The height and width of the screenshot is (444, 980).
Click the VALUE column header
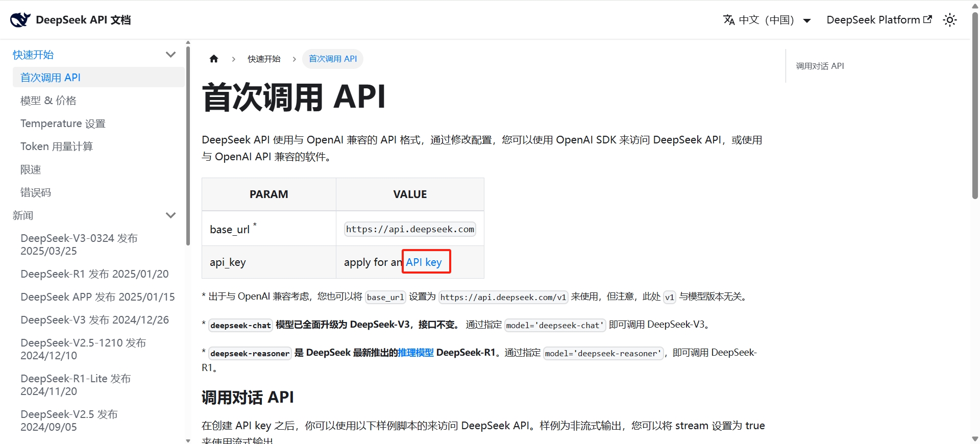click(x=410, y=194)
